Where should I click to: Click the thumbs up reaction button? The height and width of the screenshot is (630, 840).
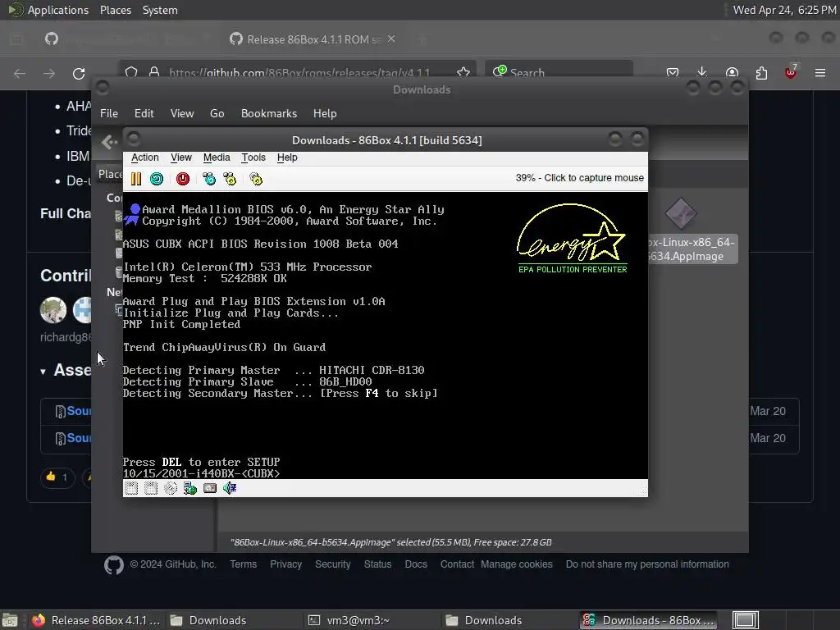57,477
